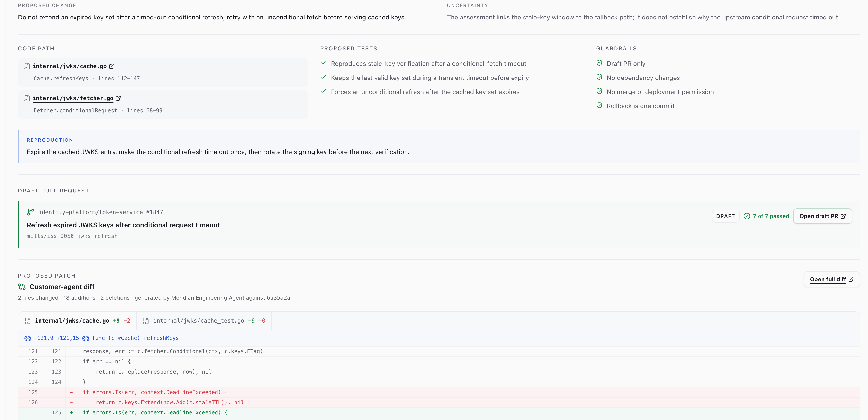Click branch icon beside identity-platform/token-service #1847
This screenshot has height=420, width=868.
tap(30, 212)
